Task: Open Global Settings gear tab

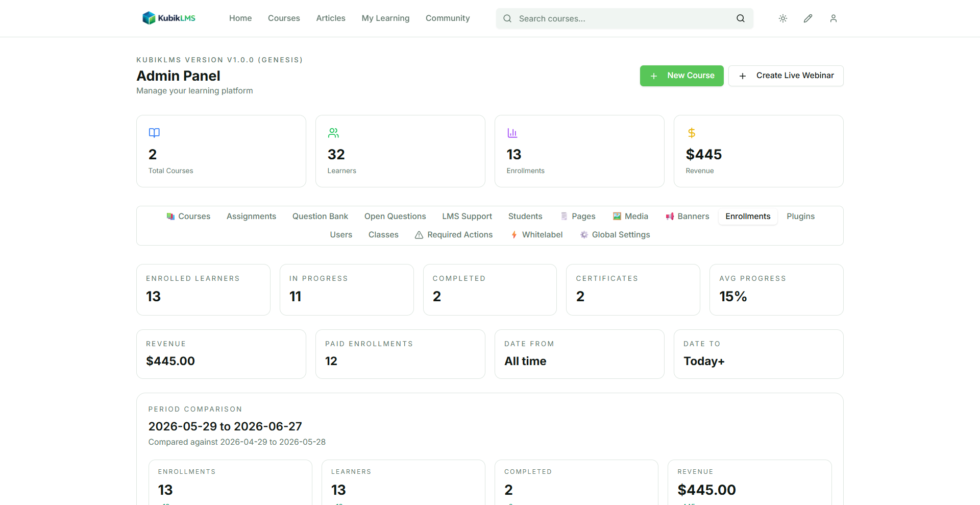Action: (615, 235)
